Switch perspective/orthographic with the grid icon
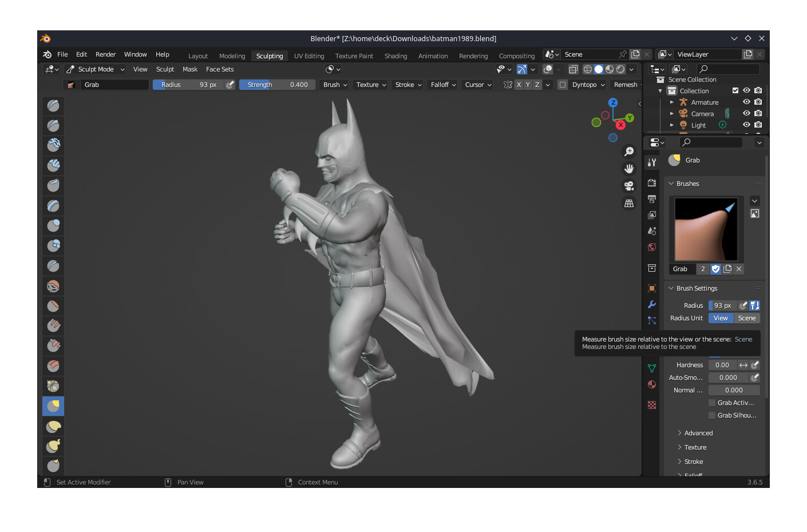807x532 pixels. click(629, 203)
